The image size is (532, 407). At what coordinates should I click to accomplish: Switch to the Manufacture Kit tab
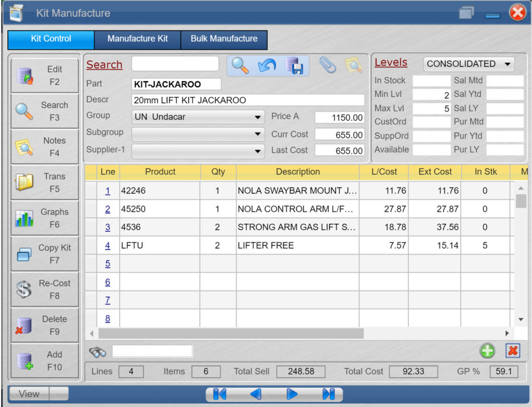tap(138, 39)
